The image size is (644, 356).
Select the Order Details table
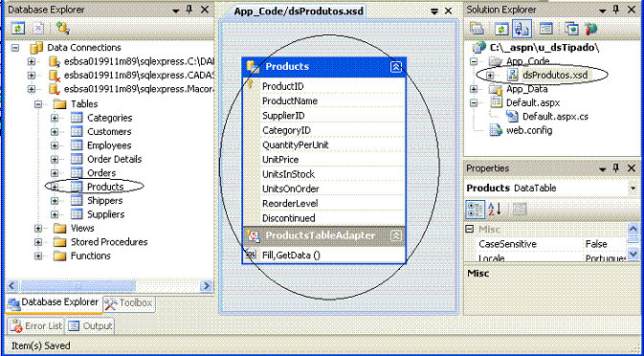pyautogui.click(x=114, y=159)
